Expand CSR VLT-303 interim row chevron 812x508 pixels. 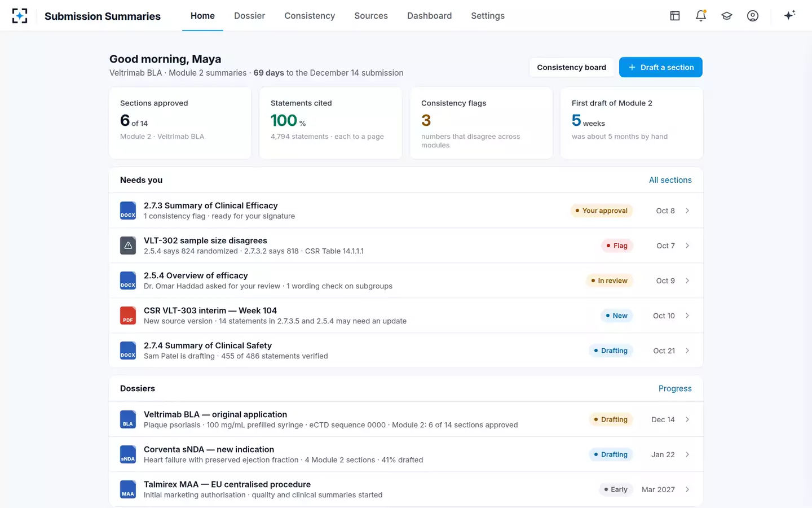click(x=687, y=316)
